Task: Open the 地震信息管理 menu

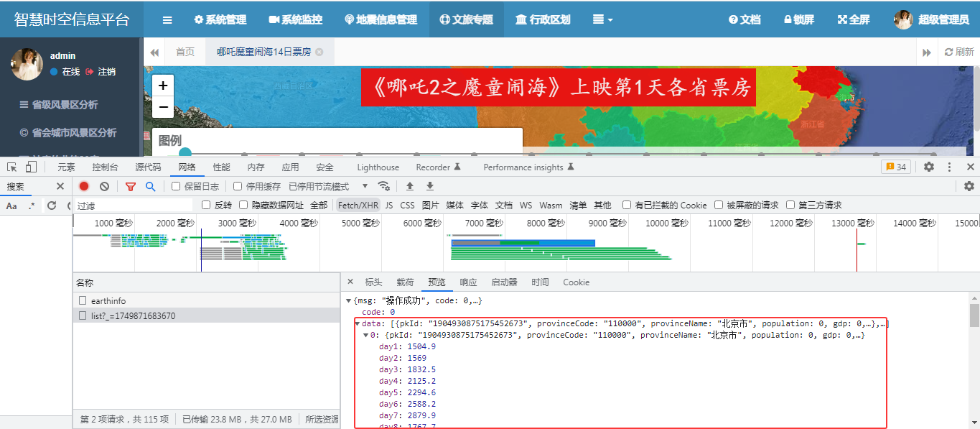Action: [x=381, y=19]
